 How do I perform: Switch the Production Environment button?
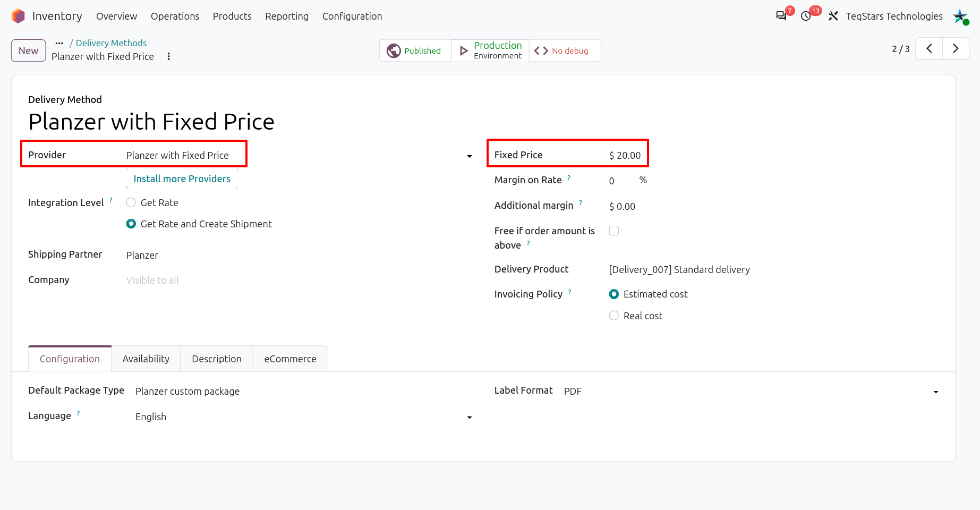point(490,50)
